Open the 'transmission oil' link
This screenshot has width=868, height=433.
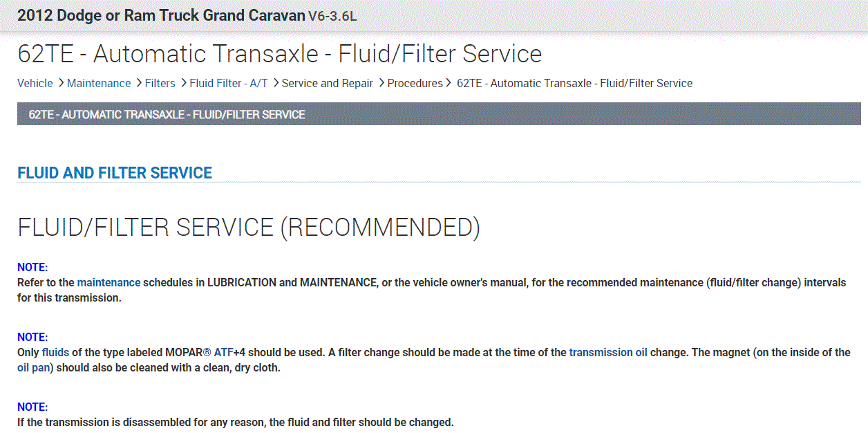[x=608, y=352]
